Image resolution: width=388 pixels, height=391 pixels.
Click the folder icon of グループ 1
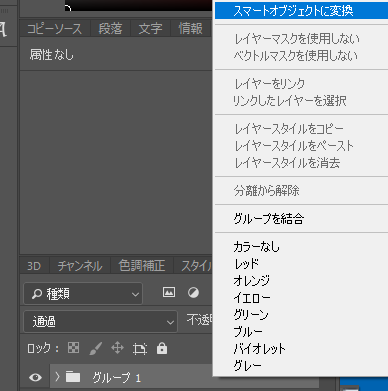[x=73, y=377]
